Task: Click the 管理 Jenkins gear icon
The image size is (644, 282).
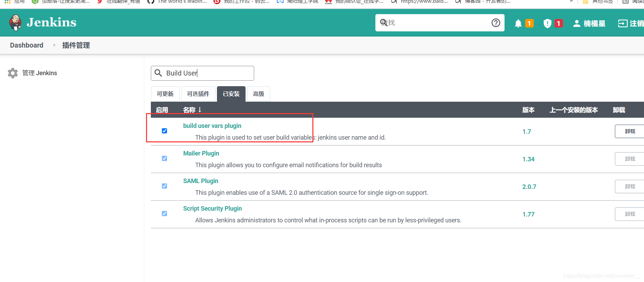Action: (x=13, y=73)
